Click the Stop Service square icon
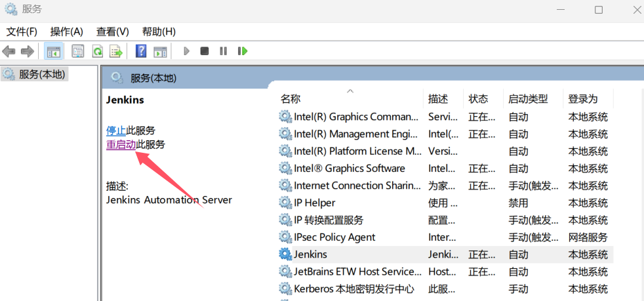The width and height of the screenshot is (644, 301). tap(205, 51)
